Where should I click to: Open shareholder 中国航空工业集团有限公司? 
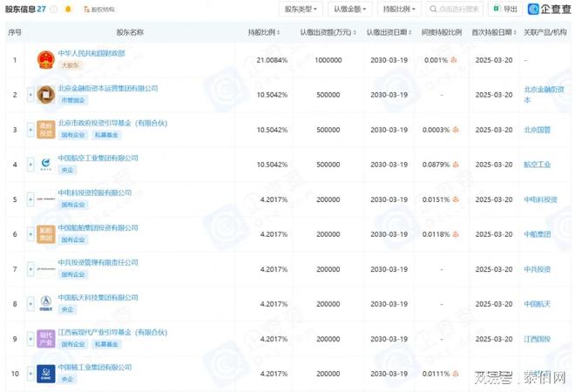coord(98,158)
